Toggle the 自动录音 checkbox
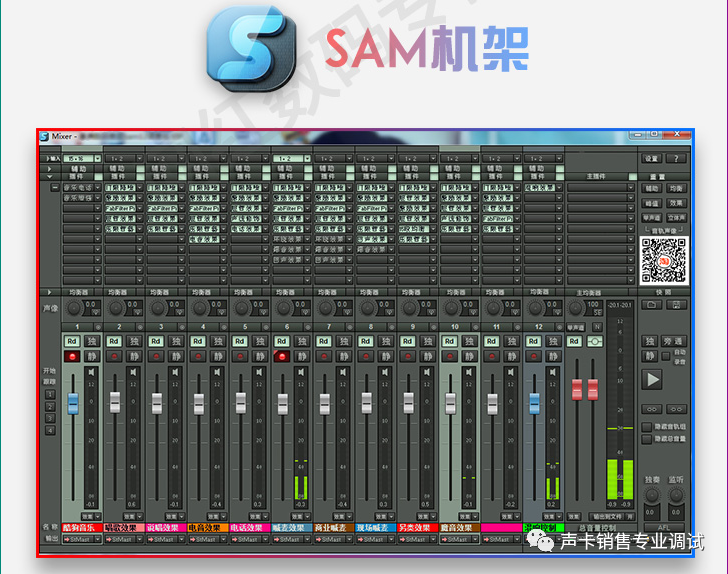The width and height of the screenshot is (728, 574). (x=666, y=356)
